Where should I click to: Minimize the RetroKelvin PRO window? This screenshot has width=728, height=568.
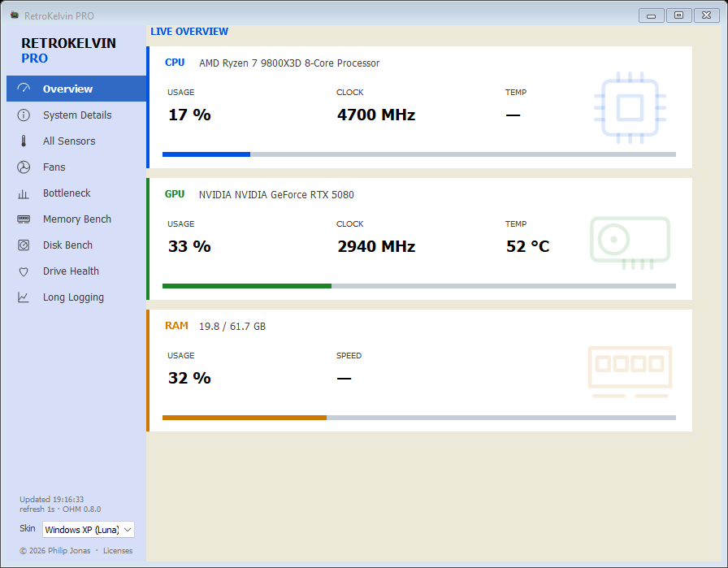[x=652, y=15]
